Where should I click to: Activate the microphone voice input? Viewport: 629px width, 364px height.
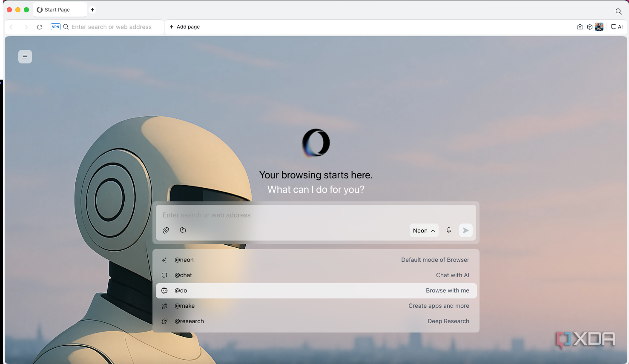(x=449, y=230)
